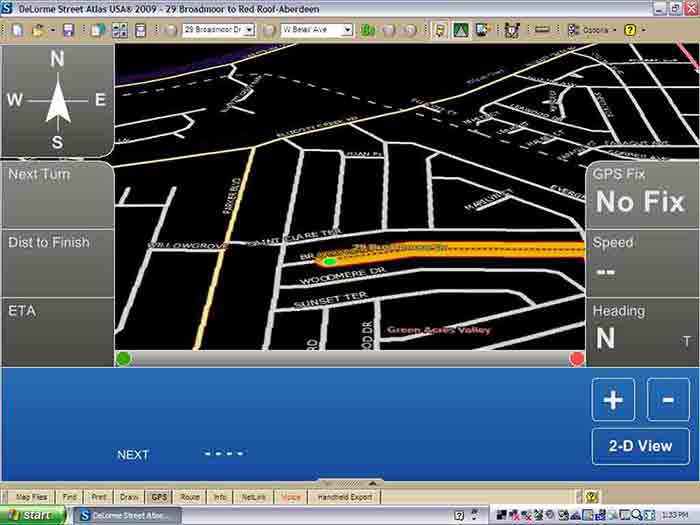
Task: Click the taskbar help question icon
Action: [458, 515]
